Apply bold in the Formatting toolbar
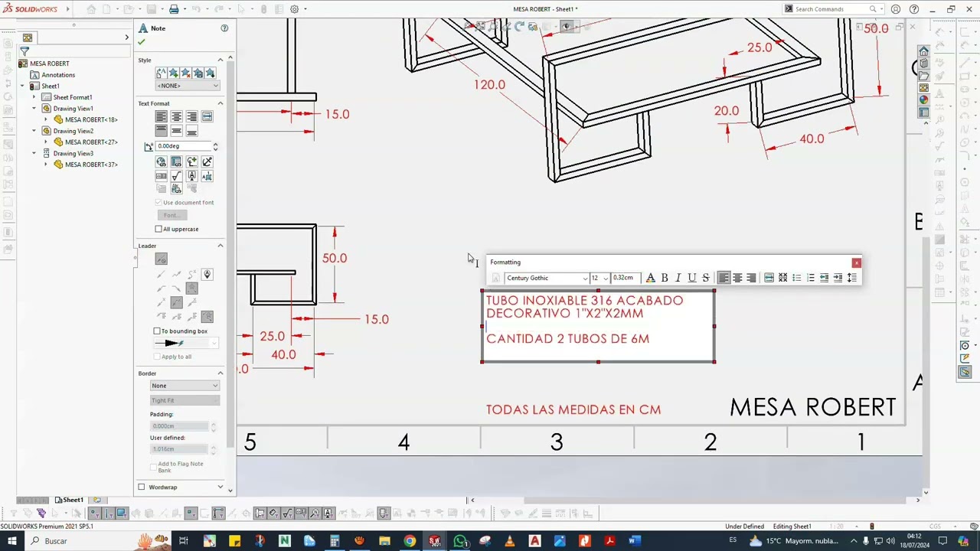 pyautogui.click(x=665, y=278)
